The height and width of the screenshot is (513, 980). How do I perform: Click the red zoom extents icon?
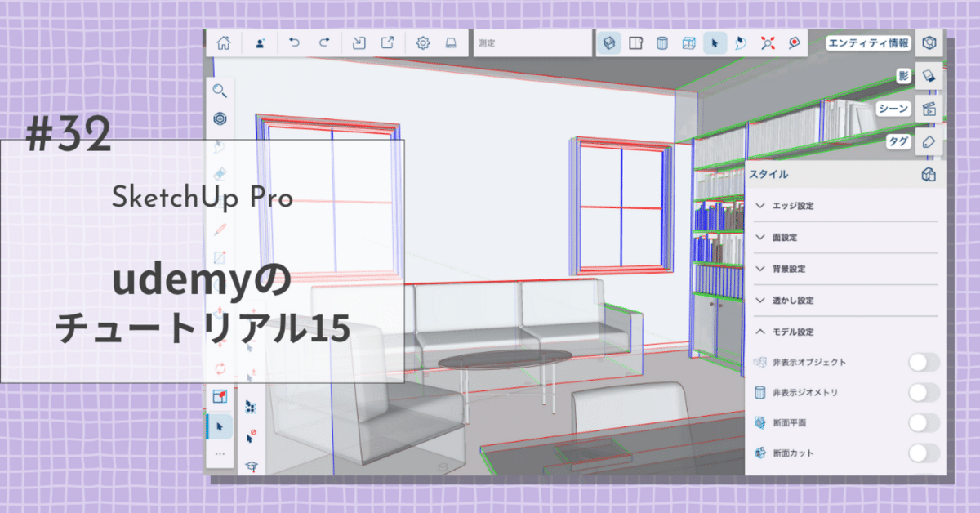[767, 43]
